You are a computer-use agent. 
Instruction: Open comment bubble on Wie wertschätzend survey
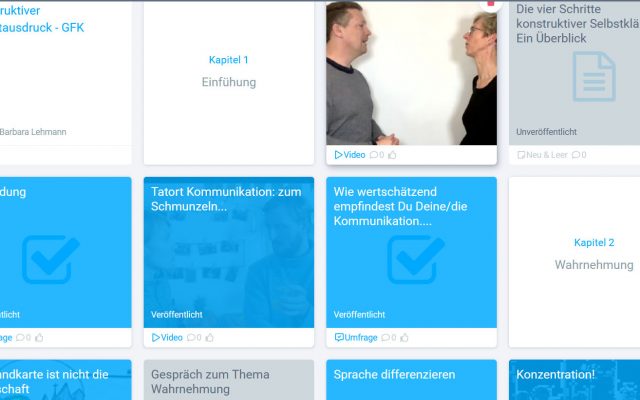pos(385,338)
